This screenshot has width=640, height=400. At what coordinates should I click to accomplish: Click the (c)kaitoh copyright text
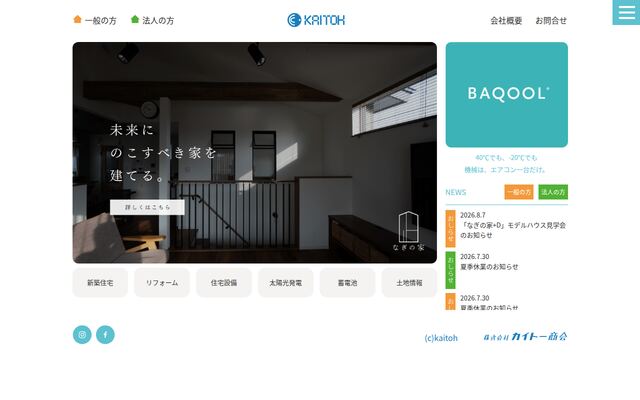coord(441,338)
